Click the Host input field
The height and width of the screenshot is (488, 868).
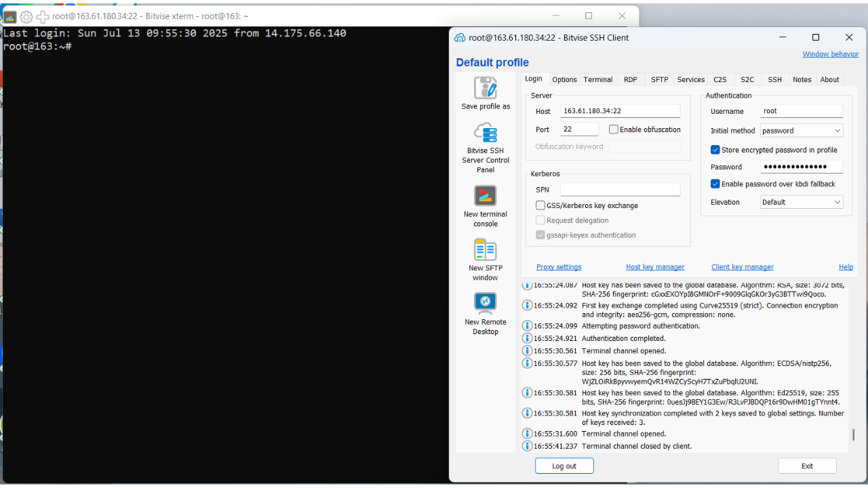tap(620, 111)
